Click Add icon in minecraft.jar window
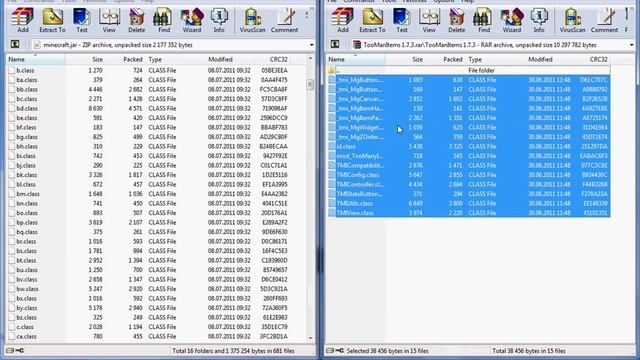The width and height of the screenshot is (640, 360). pos(22,20)
